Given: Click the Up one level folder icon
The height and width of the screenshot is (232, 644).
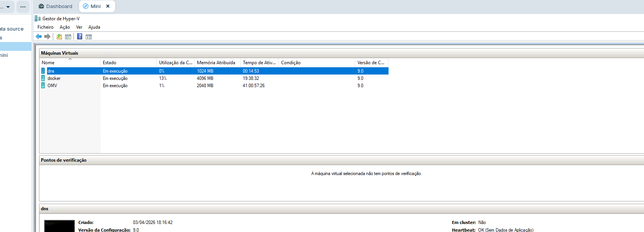Looking at the screenshot, I should 59,37.
